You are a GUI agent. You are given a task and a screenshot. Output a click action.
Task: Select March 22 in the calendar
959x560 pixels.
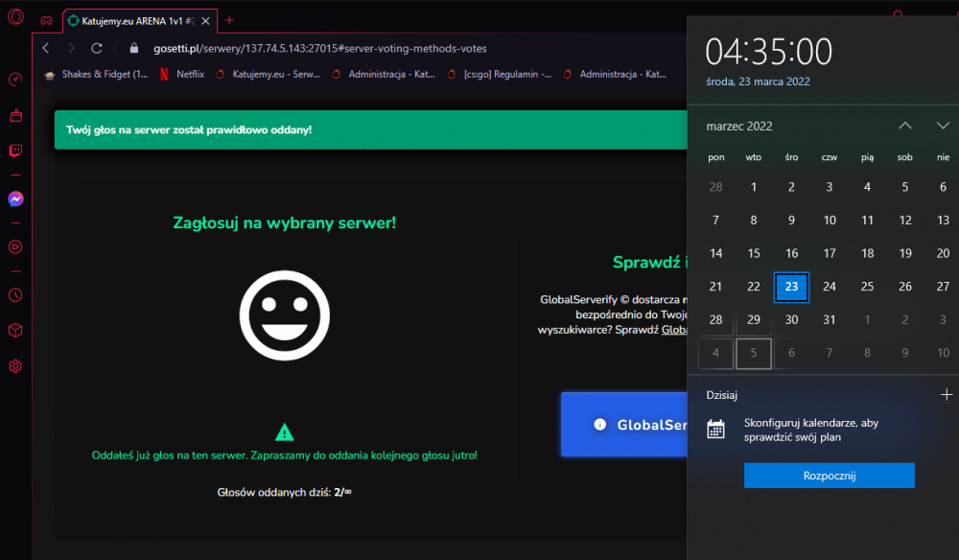coord(754,287)
